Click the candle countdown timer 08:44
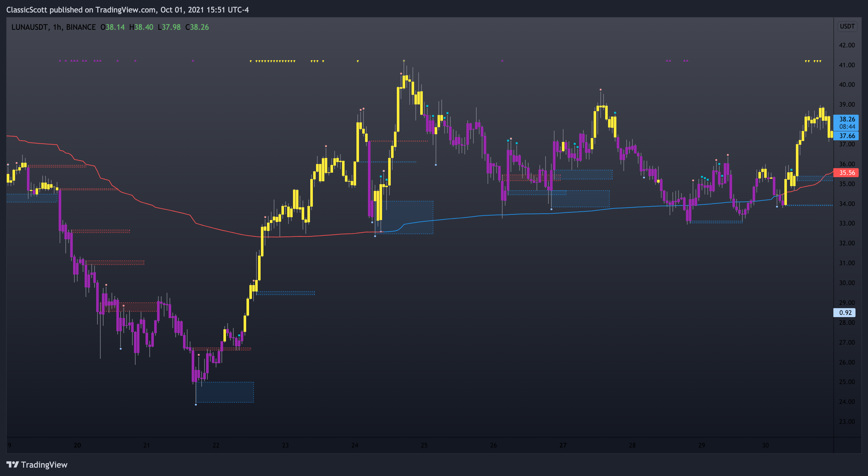Viewport: 868px width, 476px height. click(847, 127)
